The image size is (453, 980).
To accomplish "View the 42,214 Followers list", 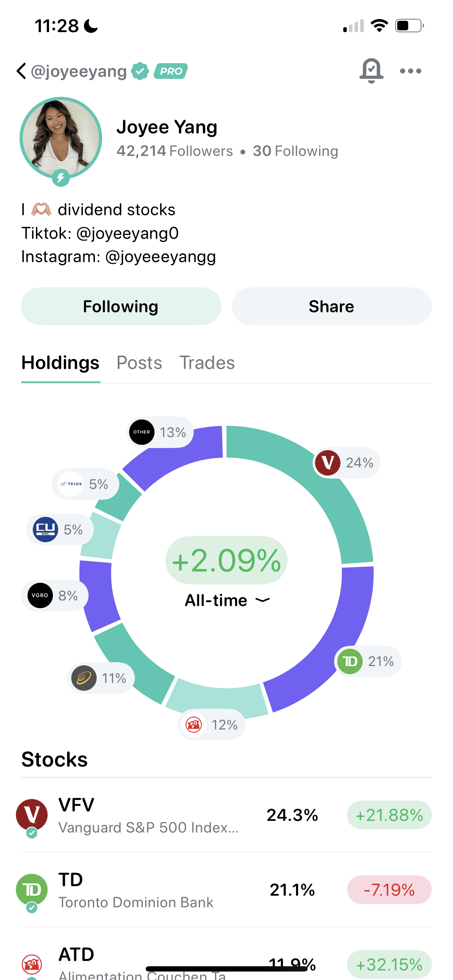I will point(175,151).
